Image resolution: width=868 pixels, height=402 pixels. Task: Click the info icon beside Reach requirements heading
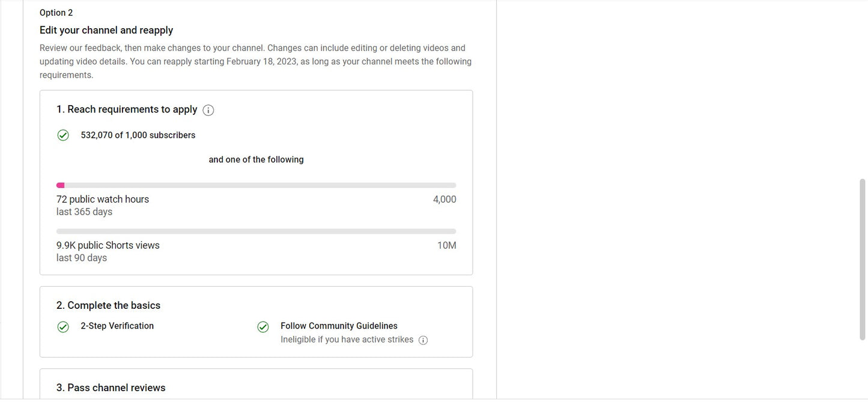[x=208, y=110]
